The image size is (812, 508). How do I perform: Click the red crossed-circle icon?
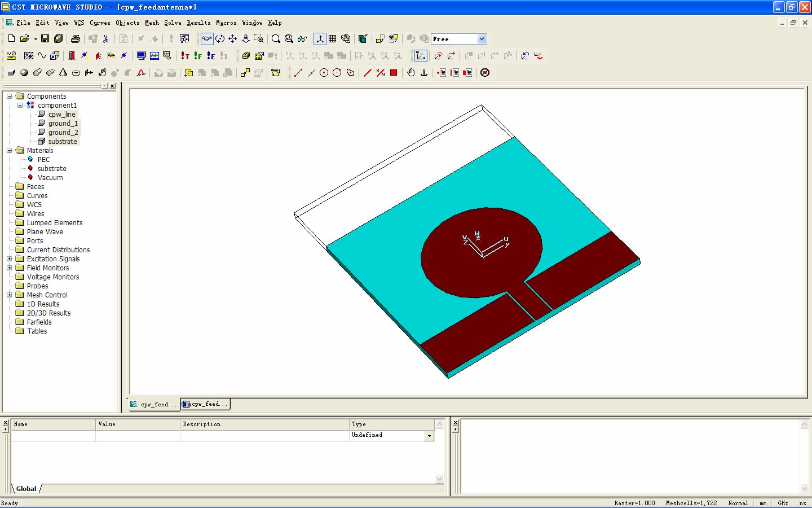[485, 73]
